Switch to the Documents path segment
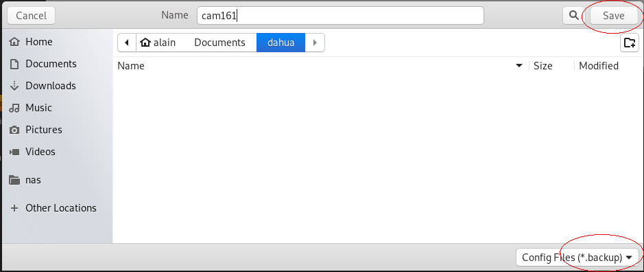 coord(219,43)
